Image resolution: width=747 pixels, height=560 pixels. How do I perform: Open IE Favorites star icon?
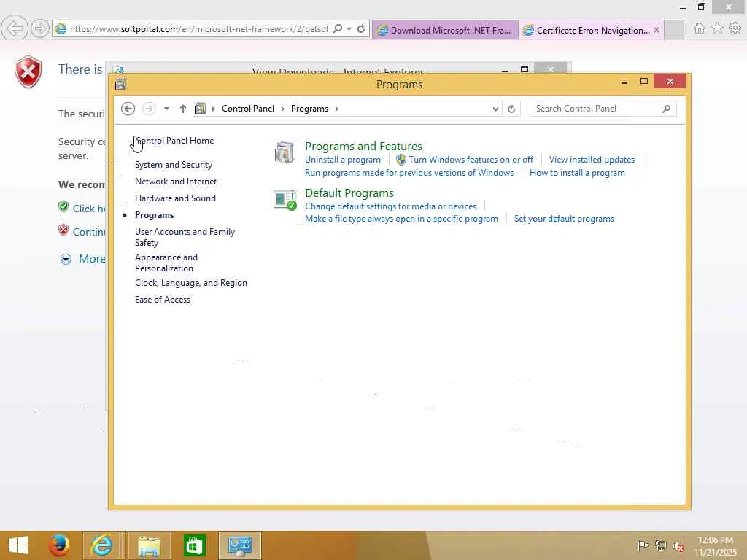(x=717, y=28)
